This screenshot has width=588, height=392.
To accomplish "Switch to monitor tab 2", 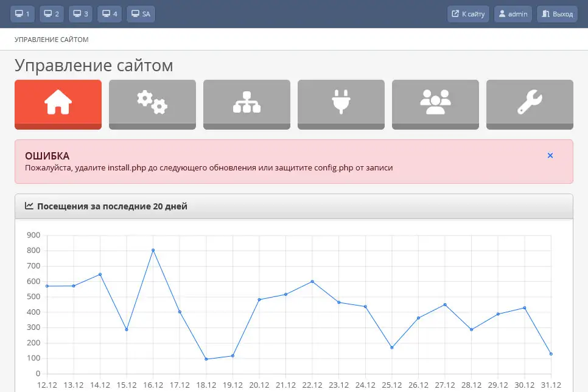I will point(52,14).
